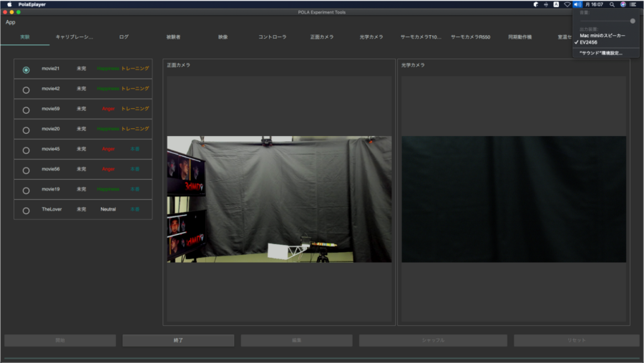This screenshot has width=644, height=363.
Task: Open the Notification Center icon
Action: pos(634,4)
